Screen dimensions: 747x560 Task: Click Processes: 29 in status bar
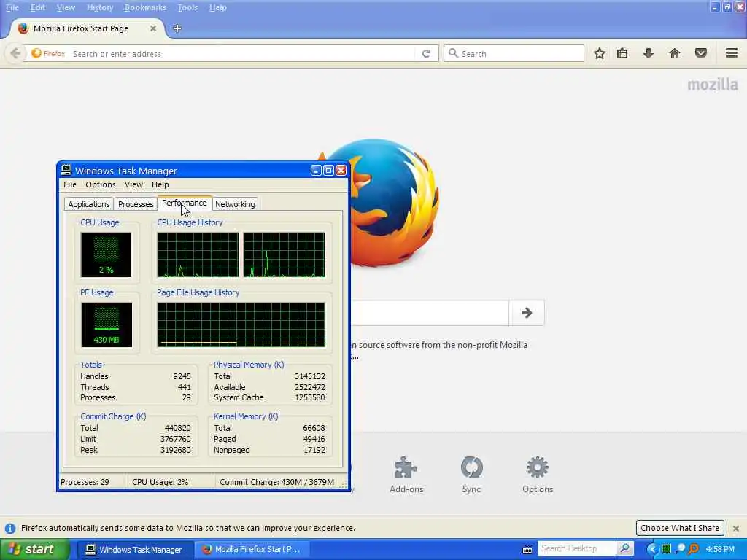click(x=85, y=482)
